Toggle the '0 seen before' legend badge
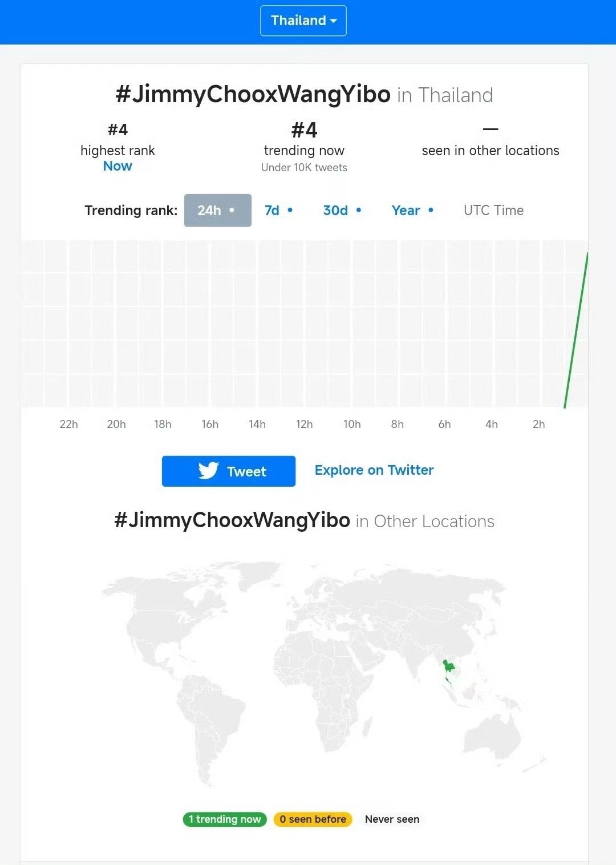Viewport: 616px width, 865px height. click(313, 819)
